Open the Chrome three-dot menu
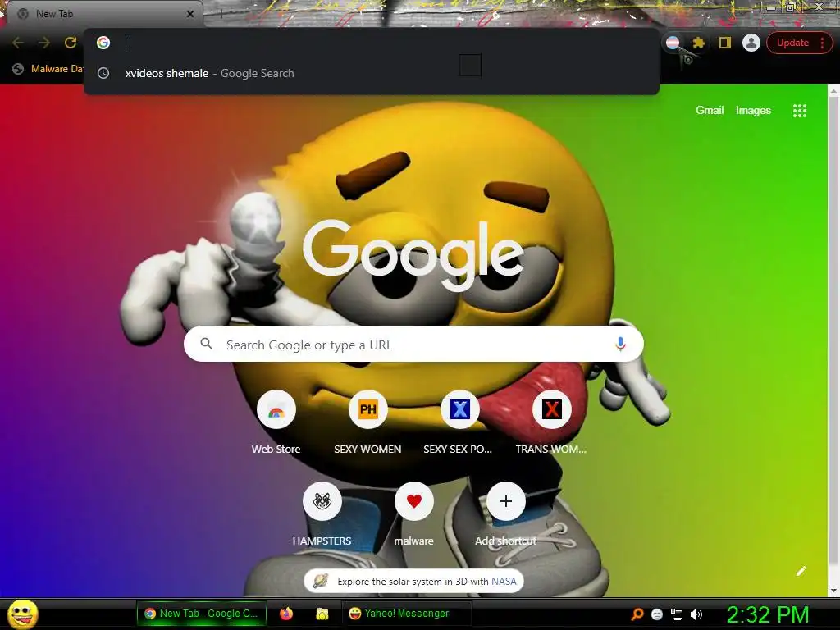The image size is (840, 630). 822,43
